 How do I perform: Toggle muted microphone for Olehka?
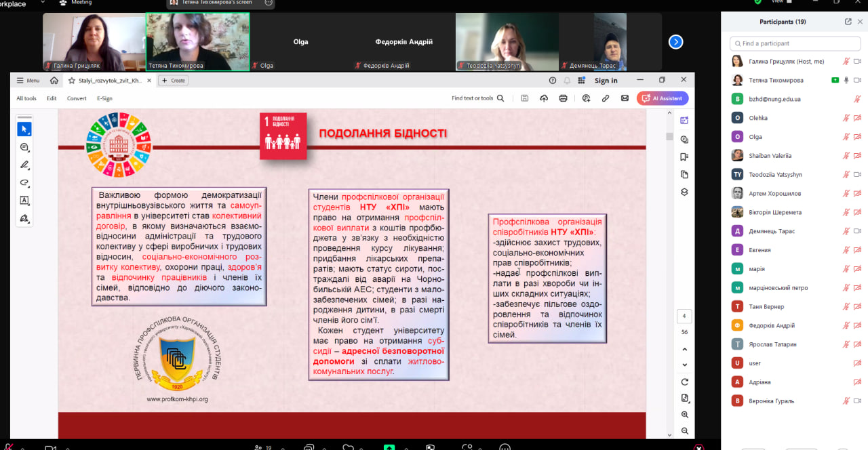[x=846, y=118]
